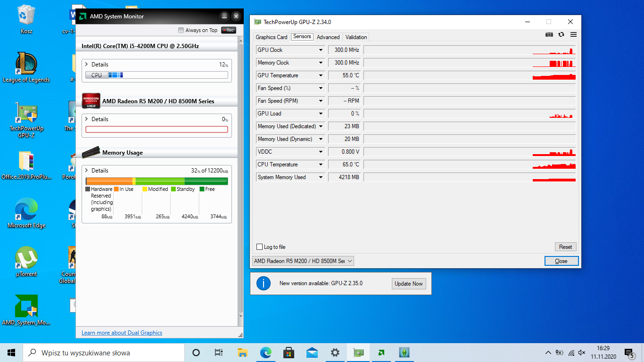Open TechPowerUp GPU-Z desktop shortcut
The width and height of the screenshot is (644, 362).
click(26, 120)
